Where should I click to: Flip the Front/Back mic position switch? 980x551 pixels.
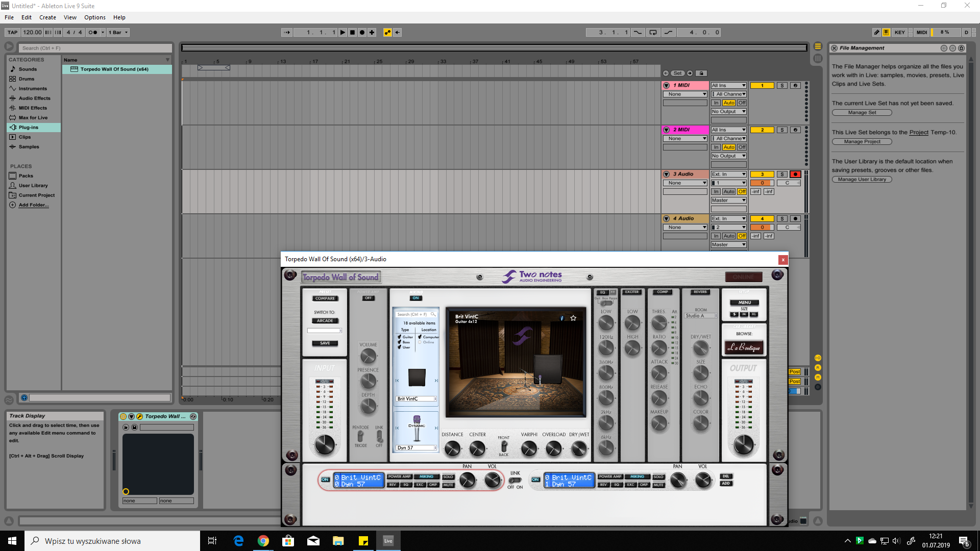[x=504, y=446]
